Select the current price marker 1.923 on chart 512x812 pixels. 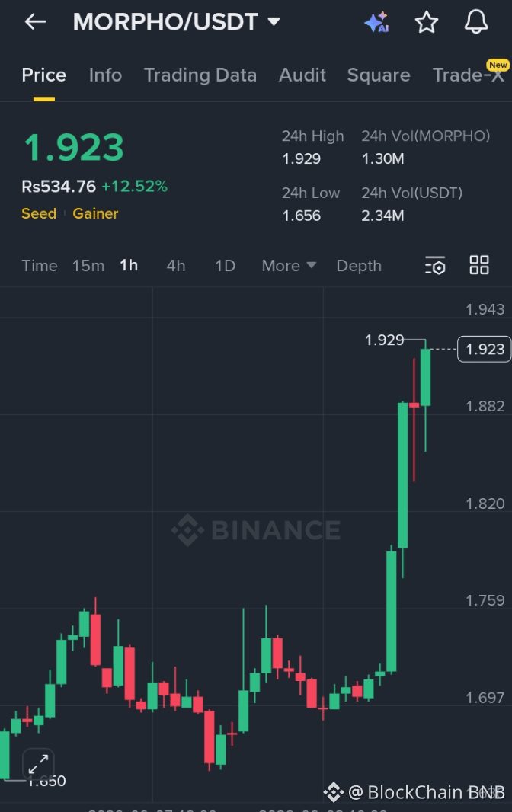[484, 349]
